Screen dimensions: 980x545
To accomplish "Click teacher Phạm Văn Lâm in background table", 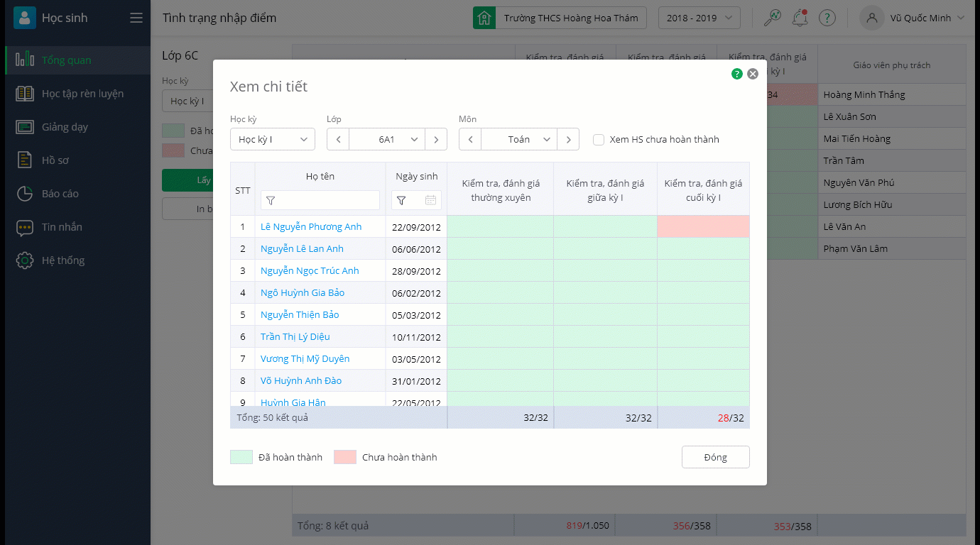I will coord(855,248).
